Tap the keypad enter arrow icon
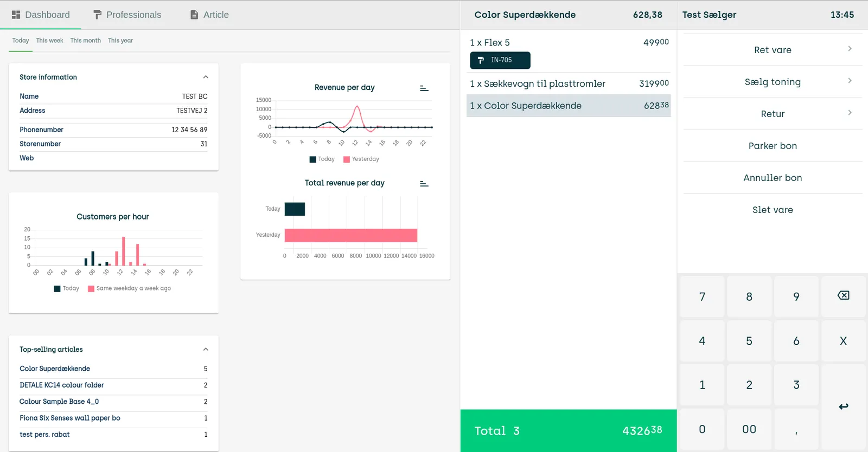The height and width of the screenshot is (452, 868). click(x=844, y=406)
